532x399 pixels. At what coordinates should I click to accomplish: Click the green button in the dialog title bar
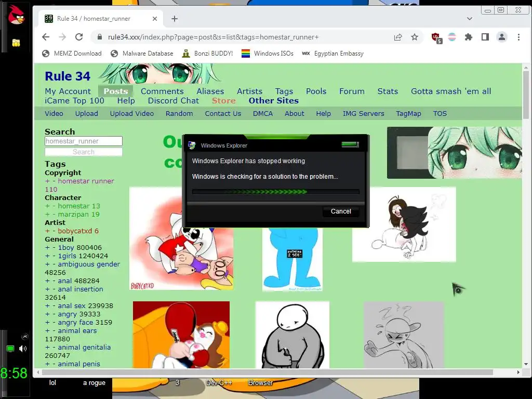[350, 144]
